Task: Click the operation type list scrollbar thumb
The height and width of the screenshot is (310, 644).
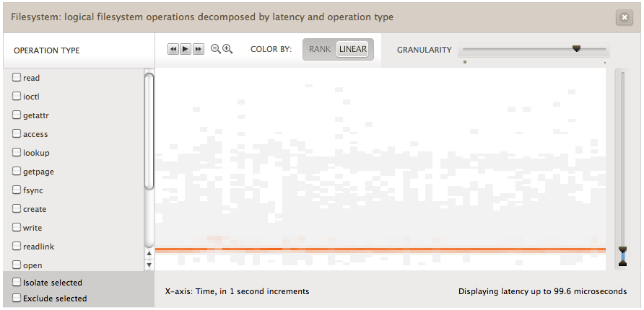Action: [149, 130]
